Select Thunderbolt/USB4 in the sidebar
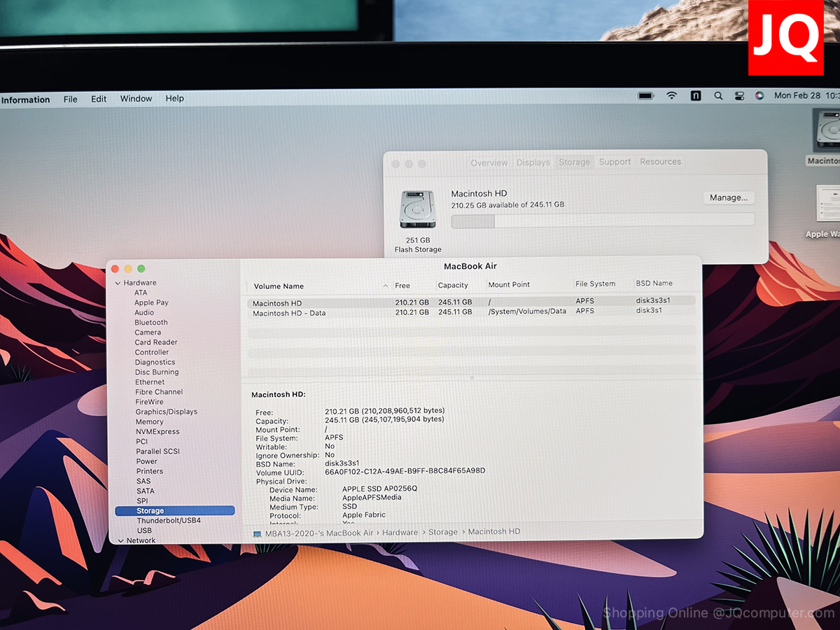840x630 pixels. (x=169, y=521)
